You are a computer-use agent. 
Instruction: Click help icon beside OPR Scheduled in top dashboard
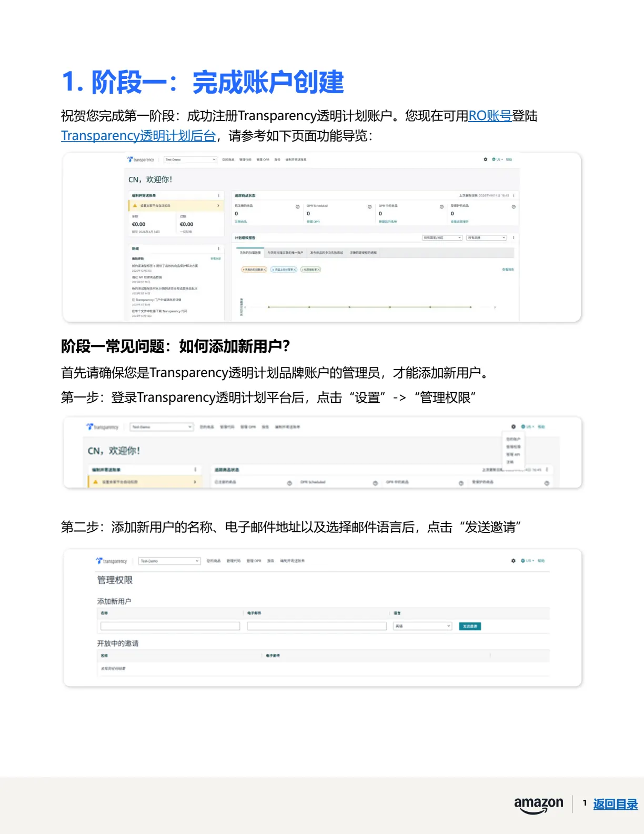[369, 206]
